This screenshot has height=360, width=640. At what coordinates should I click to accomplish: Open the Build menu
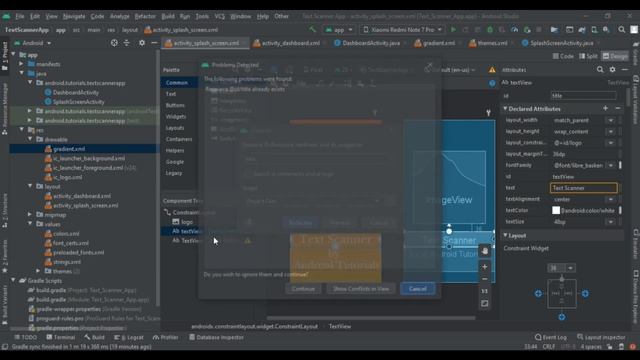(x=168, y=16)
